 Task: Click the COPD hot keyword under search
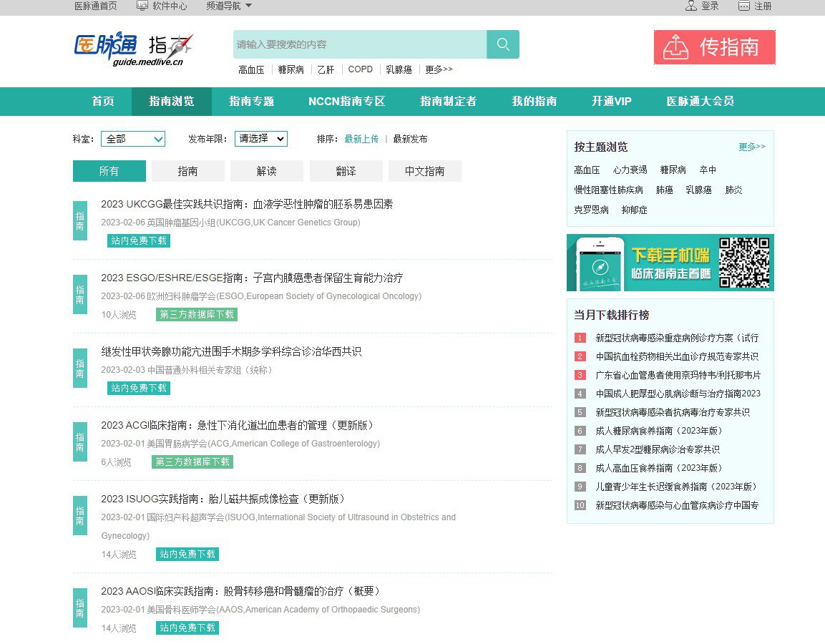tap(361, 69)
